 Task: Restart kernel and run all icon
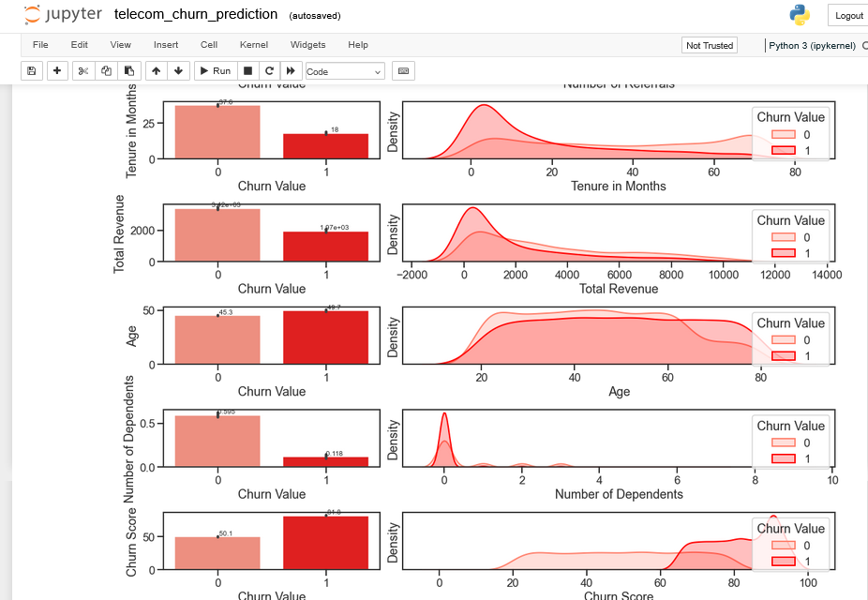tap(291, 71)
